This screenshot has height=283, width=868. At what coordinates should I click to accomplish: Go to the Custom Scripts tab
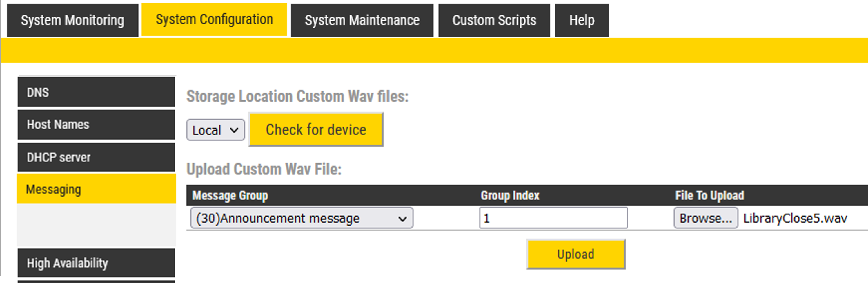[x=494, y=20]
